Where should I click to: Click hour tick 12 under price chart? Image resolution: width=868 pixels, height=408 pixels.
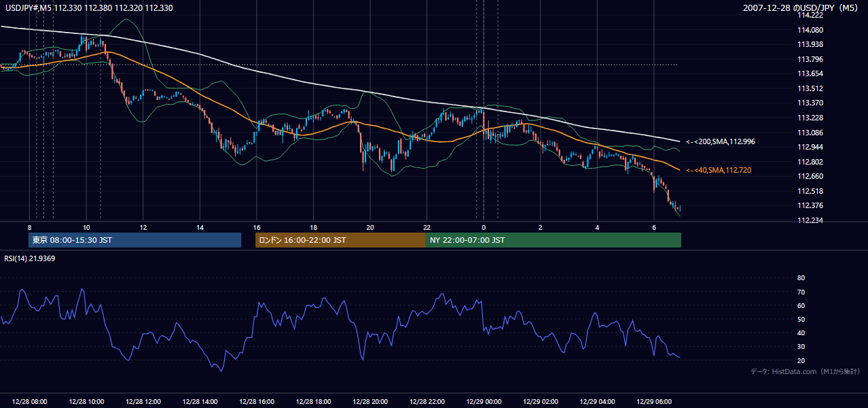pyautogui.click(x=143, y=227)
